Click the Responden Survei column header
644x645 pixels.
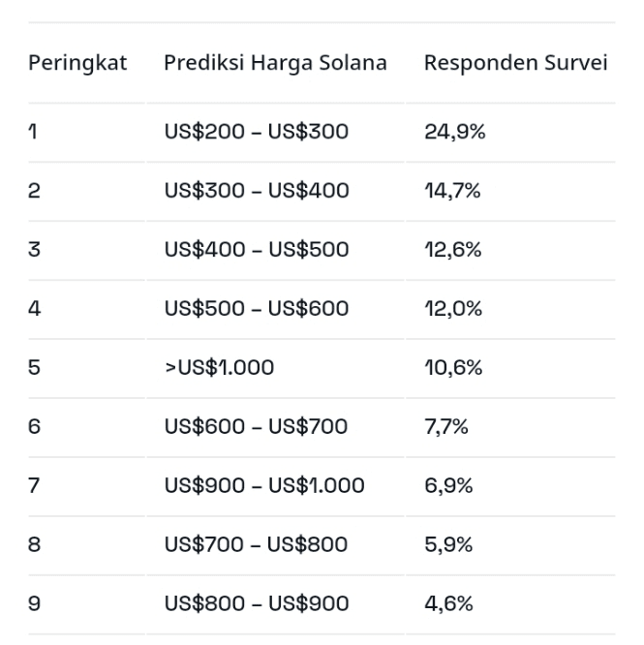[515, 63]
